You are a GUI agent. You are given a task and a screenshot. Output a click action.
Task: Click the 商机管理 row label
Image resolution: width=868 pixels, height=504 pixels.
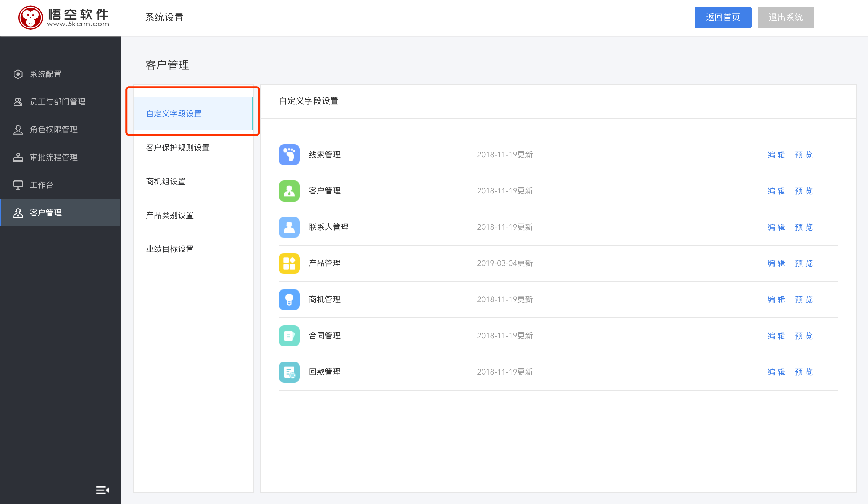pyautogui.click(x=325, y=300)
